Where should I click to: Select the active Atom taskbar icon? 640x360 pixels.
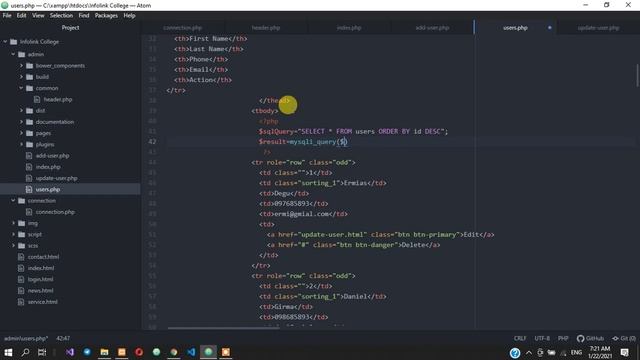pyautogui.click(x=209, y=352)
